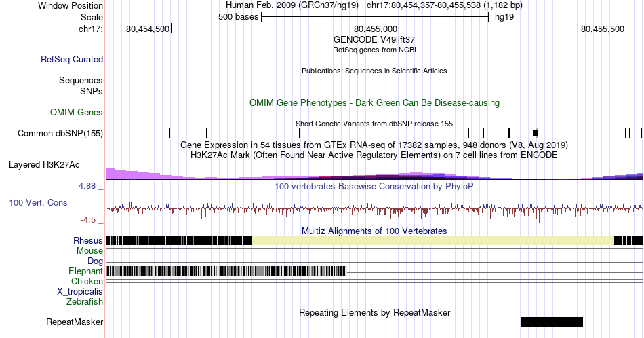This screenshot has height=338, width=644.
Task: Click the SNPs label
Action: point(92,91)
